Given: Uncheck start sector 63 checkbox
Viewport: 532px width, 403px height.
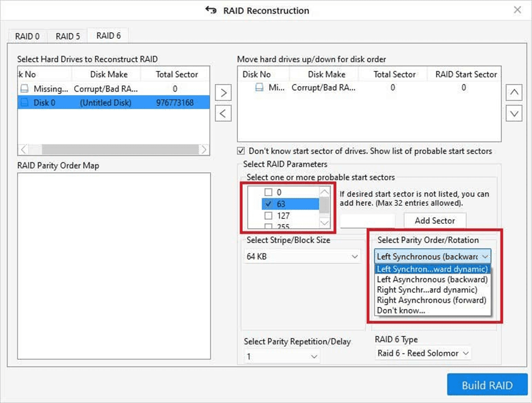Looking at the screenshot, I should (x=268, y=204).
